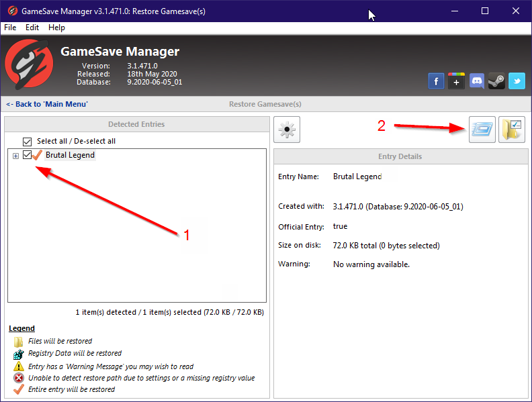
Task: Click the Database version '9.2020-06-05_01' in header
Action: (154, 82)
